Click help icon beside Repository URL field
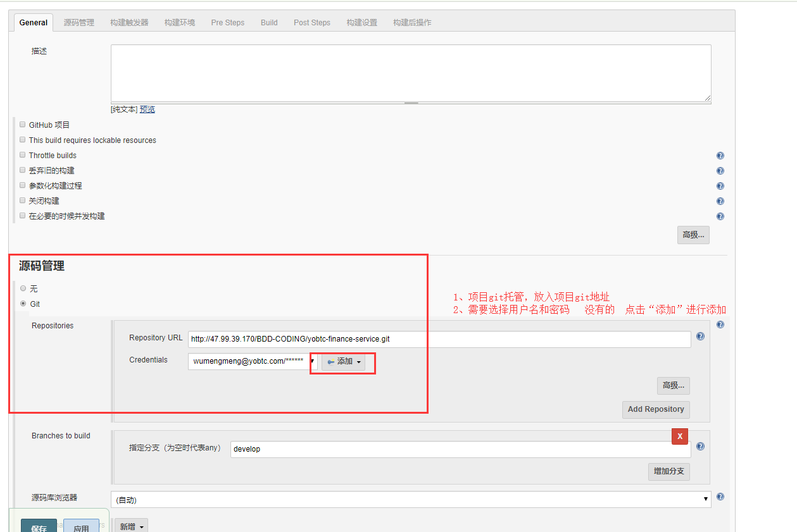The height and width of the screenshot is (532, 797). 700,337
